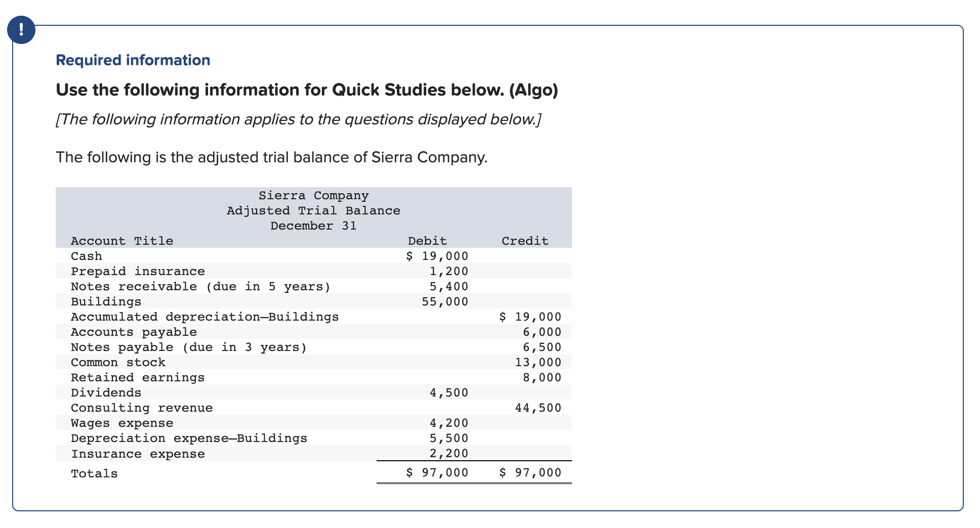Select the 'Insurance expense' label
Screen dimensions: 980x528
[x=138, y=454]
